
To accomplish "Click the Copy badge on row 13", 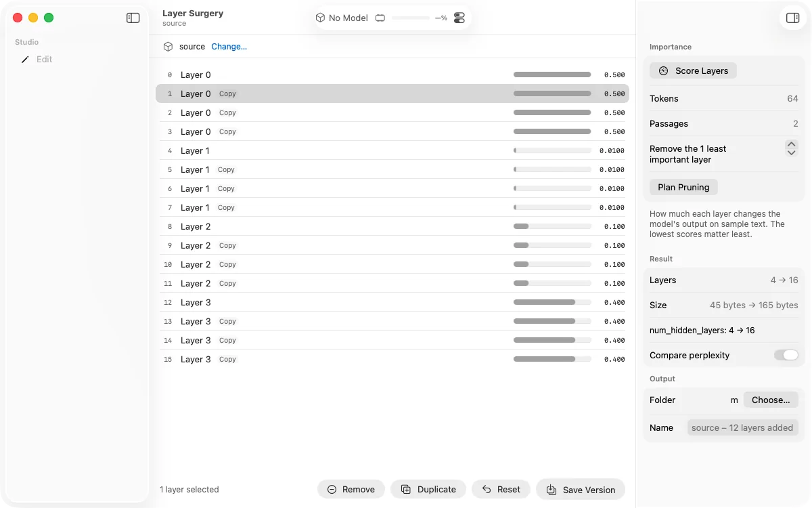I will pyautogui.click(x=227, y=321).
